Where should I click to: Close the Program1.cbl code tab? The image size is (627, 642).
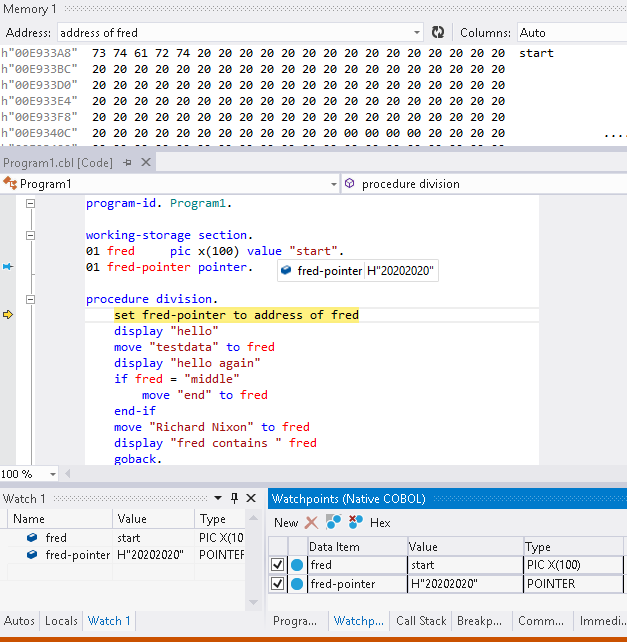pos(146,162)
